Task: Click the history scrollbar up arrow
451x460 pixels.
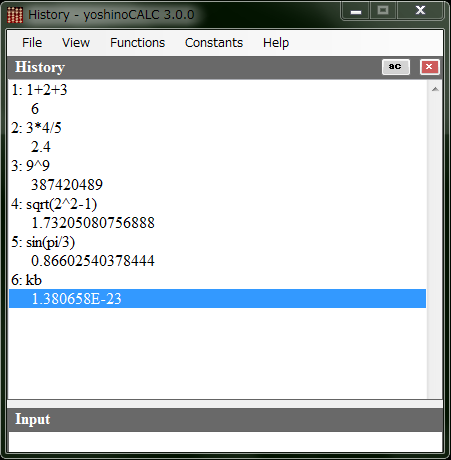Action: click(435, 89)
